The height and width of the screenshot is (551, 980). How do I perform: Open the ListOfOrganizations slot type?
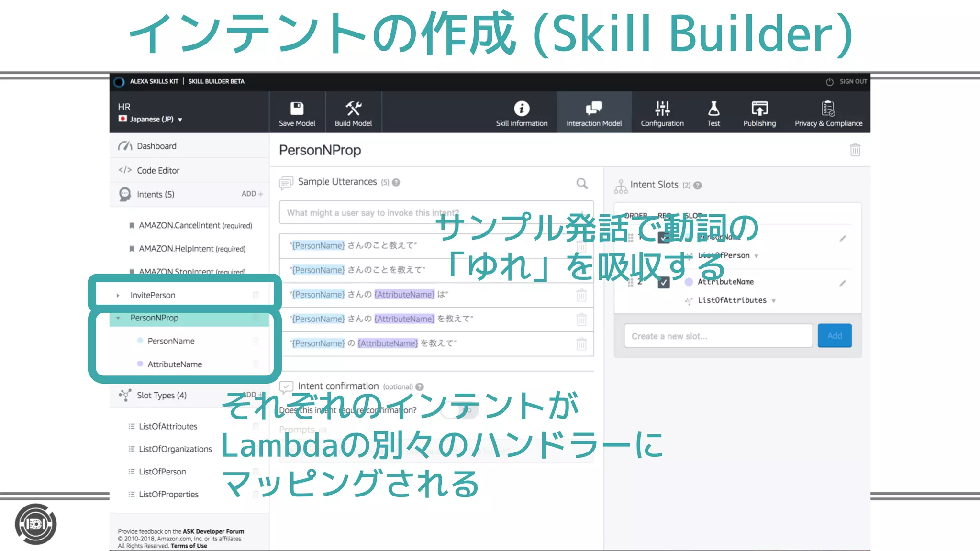point(175,449)
